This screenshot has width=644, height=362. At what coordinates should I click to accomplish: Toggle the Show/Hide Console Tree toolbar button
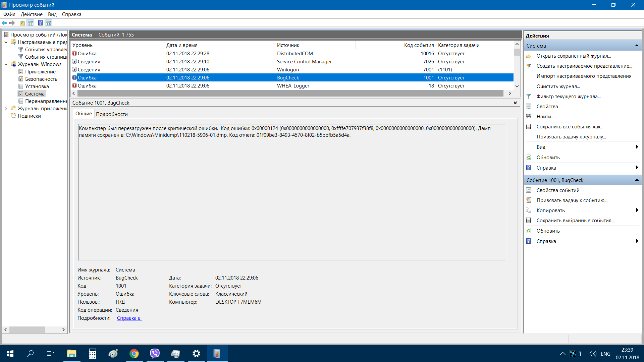(x=31, y=23)
